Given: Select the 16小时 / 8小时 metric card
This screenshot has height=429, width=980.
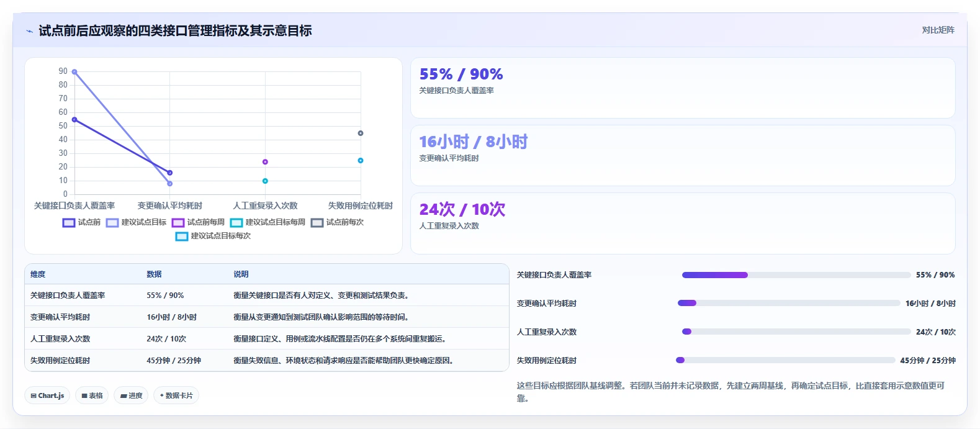Looking at the screenshot, I should pyautogui.click(x=683, y=155).
